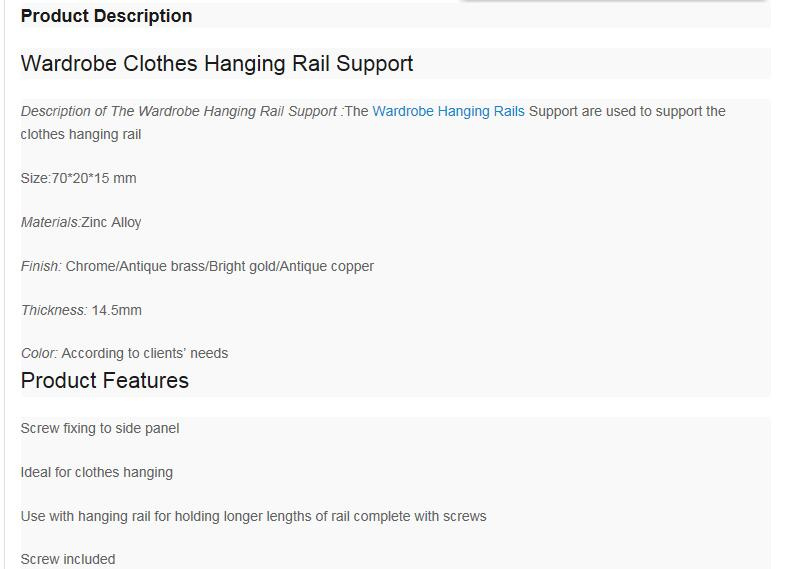
Task: Click the Screw included text
Action: tap(68, 559)
